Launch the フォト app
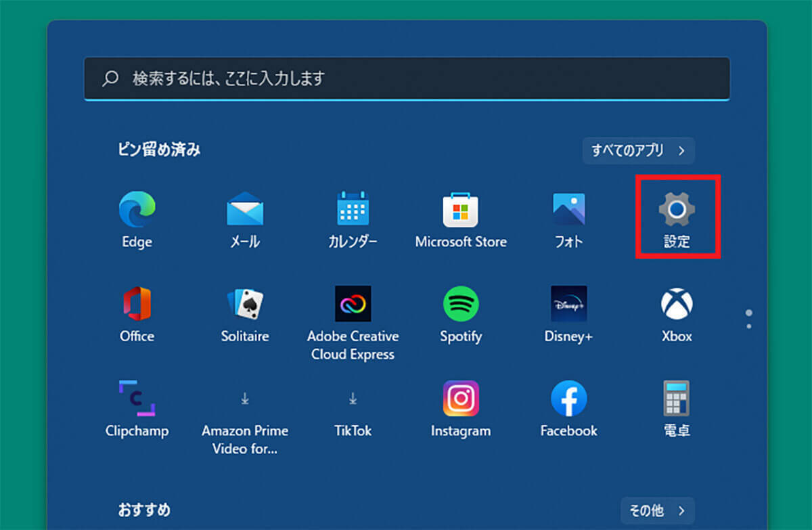This screenshot has height=530, width=812. point(569,219)
